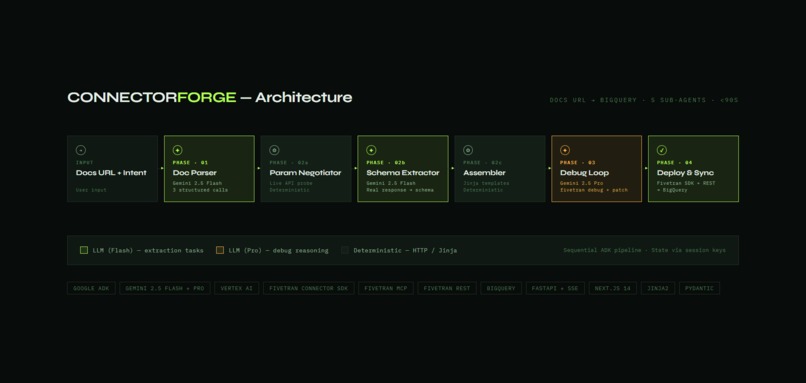This screenshot has width=806, height=383.
Task: Click the FASTAPI + SSE tag
Action: coord(555,288)
